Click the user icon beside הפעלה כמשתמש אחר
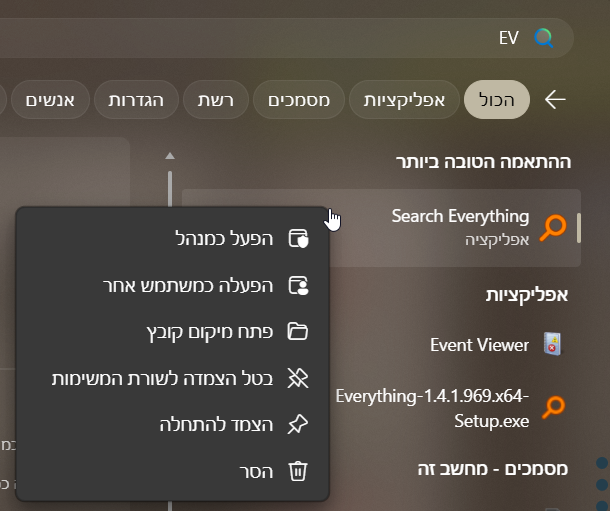Image resolution: width=610 pixels, height=511 pixels. tap(298, 285)
